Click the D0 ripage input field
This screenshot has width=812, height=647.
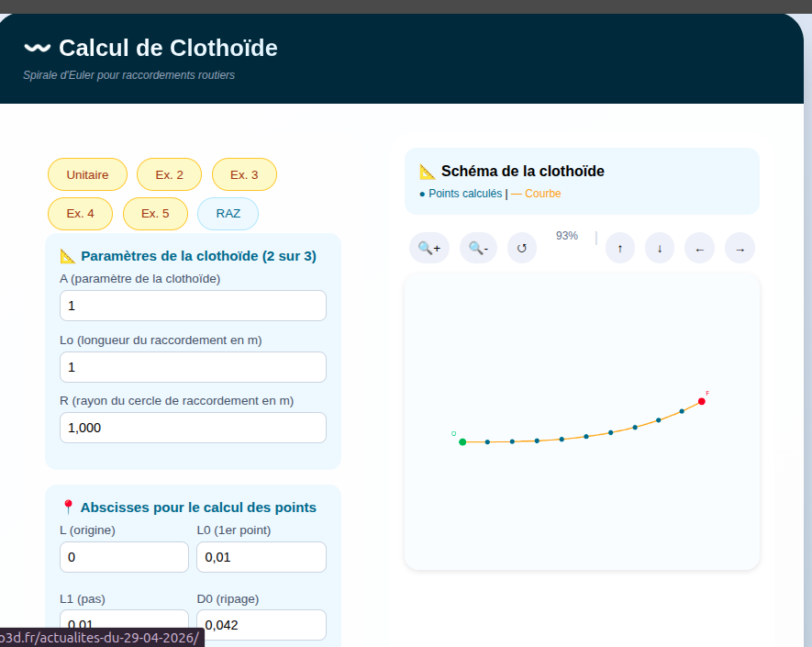[261, 625]
